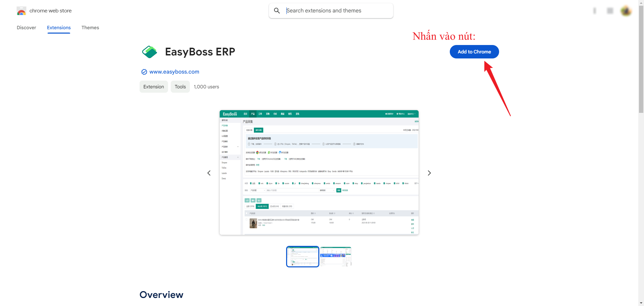Click the 1,000 users text
The image size is (644, 306).
206,87
